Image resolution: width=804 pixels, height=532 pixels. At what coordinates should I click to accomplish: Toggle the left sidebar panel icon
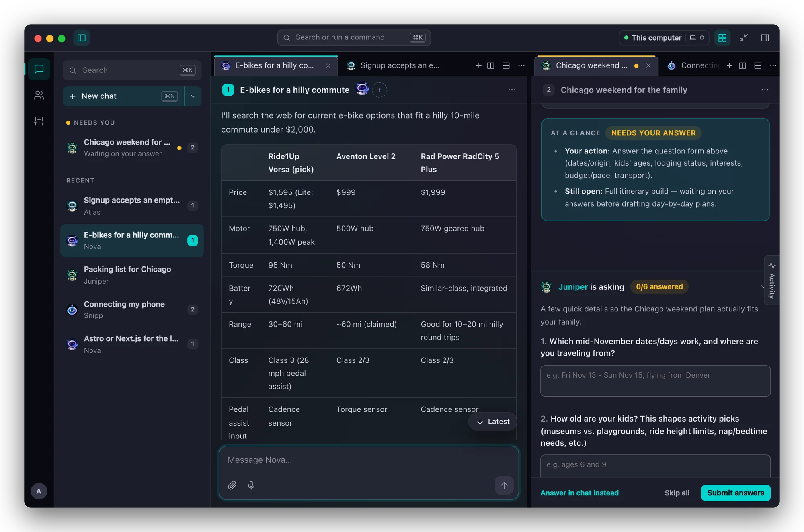point(82,38)
